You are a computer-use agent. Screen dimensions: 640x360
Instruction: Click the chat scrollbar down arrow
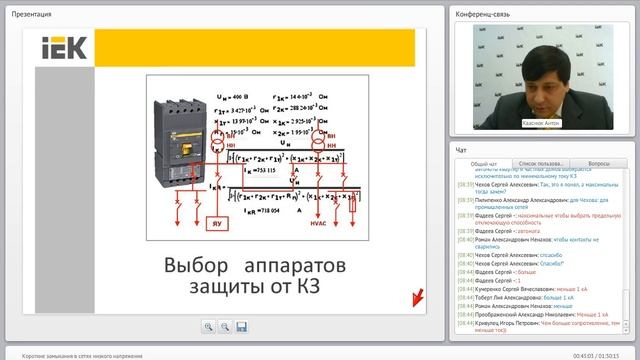point(627,331)
